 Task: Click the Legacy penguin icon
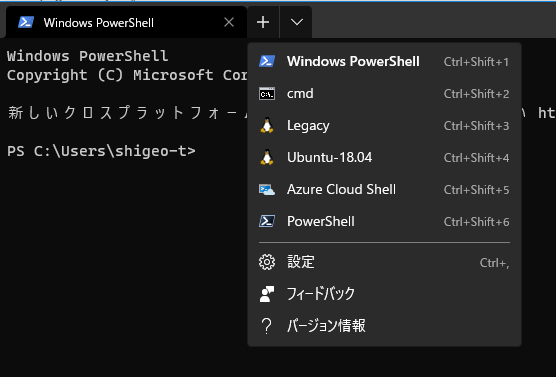267,125
